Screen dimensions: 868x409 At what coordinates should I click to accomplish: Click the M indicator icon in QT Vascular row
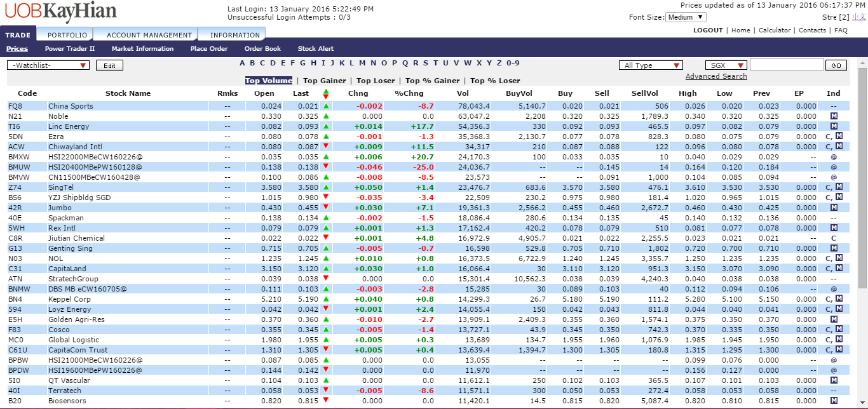[834, 380]
